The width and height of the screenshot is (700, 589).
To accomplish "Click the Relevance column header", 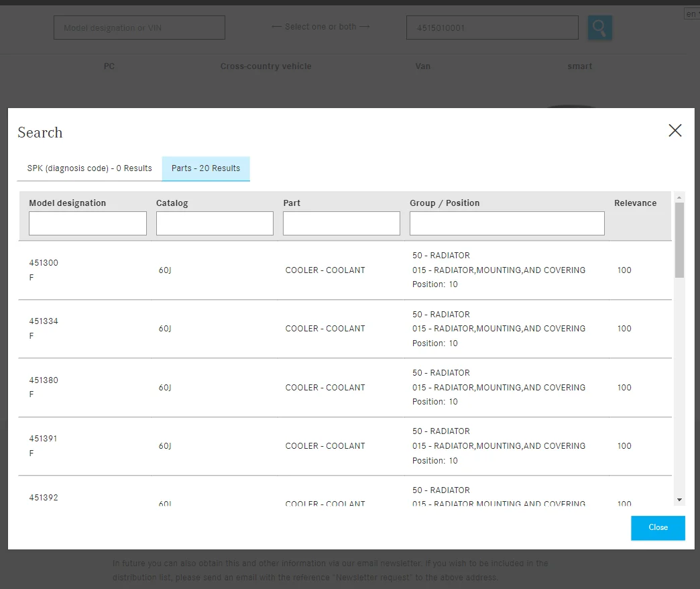I will pos(635,203).
